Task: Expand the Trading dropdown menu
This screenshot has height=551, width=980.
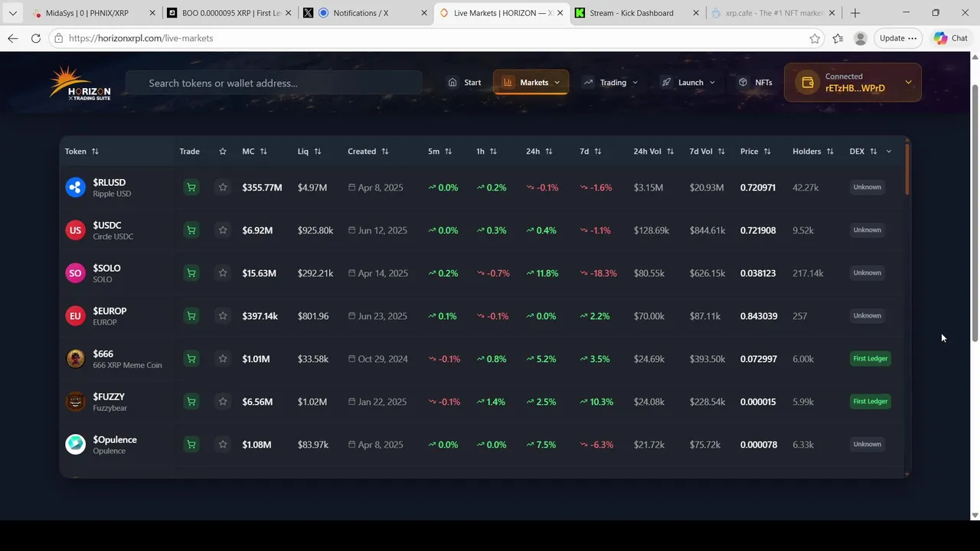Action: pyautogui.click(x=610, y=83)
